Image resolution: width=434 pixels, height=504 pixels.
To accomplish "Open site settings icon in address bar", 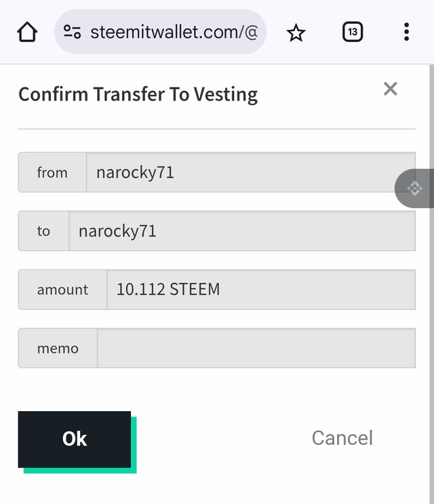I will click(x=73, y=32).
